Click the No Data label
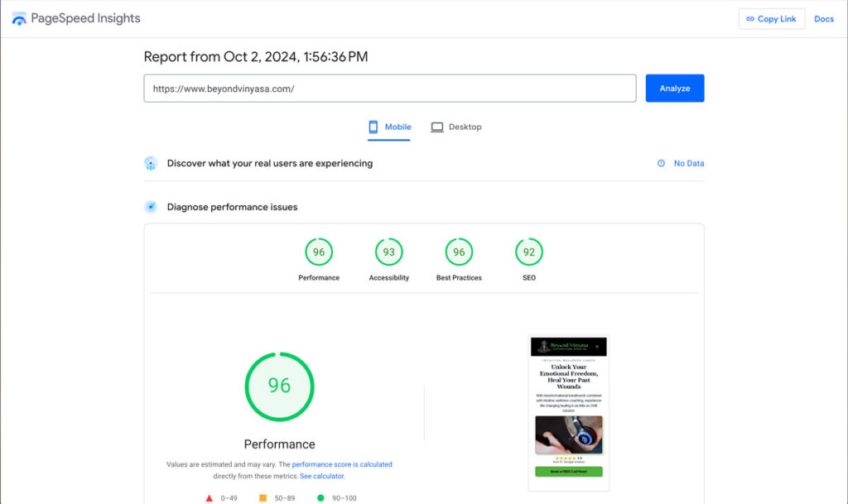This screenshot has width=848, height=504. pos(688,163)
